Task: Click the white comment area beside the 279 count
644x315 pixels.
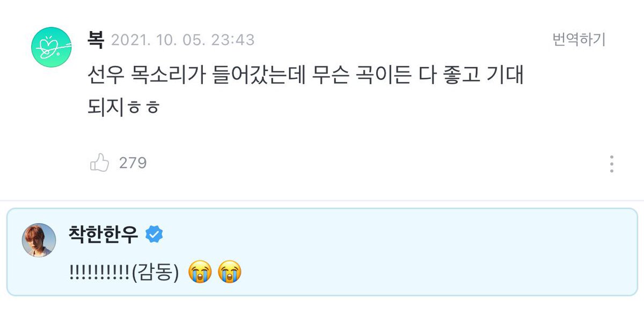Action: tap(376, 163)
